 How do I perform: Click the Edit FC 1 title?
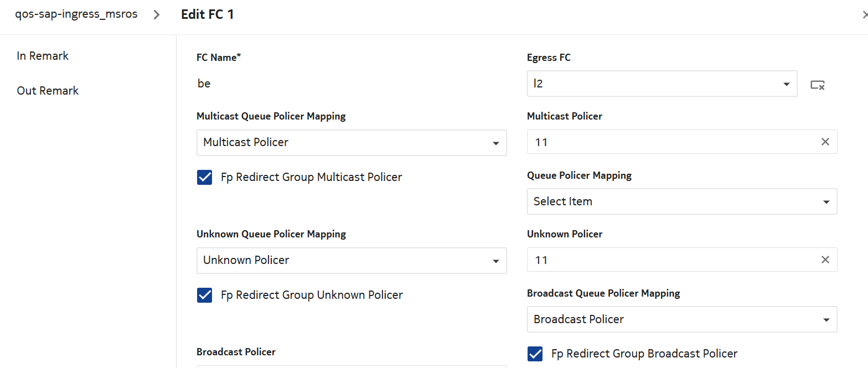[208, 14]
